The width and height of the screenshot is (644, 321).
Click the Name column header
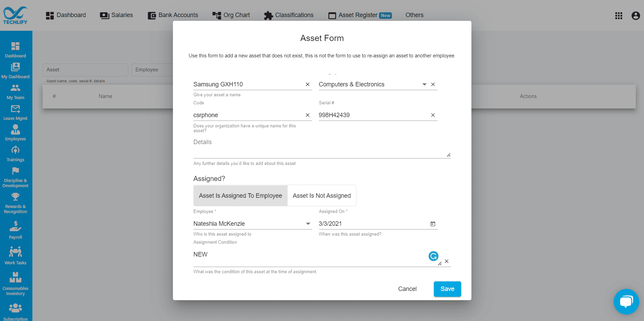[x=105, y=96]
